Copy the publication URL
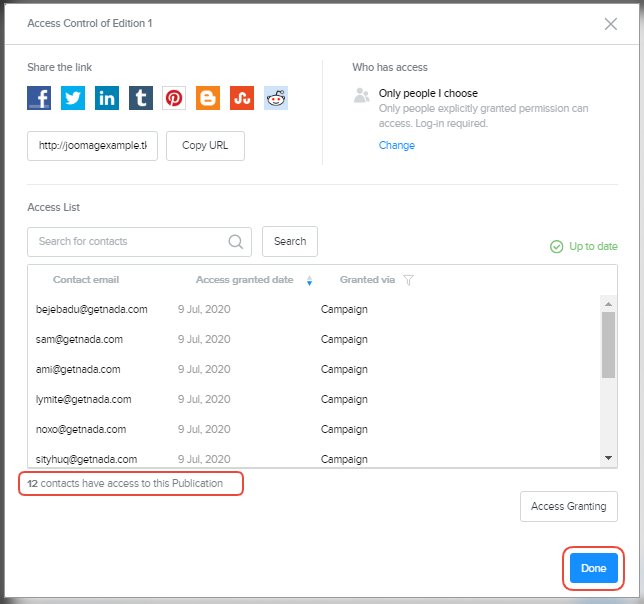This screenshot has width=644, height=604. click(x=205, y=145)
